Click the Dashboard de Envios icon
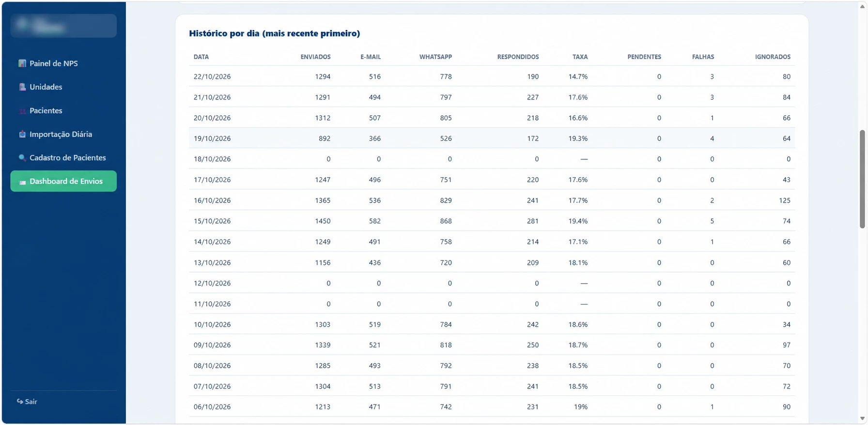The width and height of the screenshot is (868, 425). (22, 182)
